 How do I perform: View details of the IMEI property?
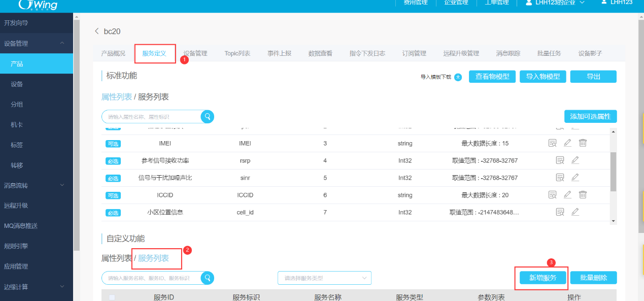tap(553, 143)
